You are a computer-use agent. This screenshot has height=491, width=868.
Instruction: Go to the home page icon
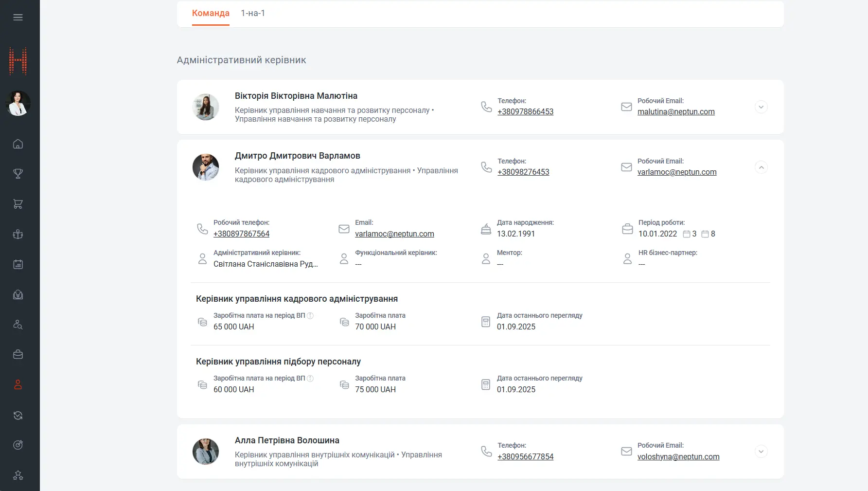coord(18,144)
